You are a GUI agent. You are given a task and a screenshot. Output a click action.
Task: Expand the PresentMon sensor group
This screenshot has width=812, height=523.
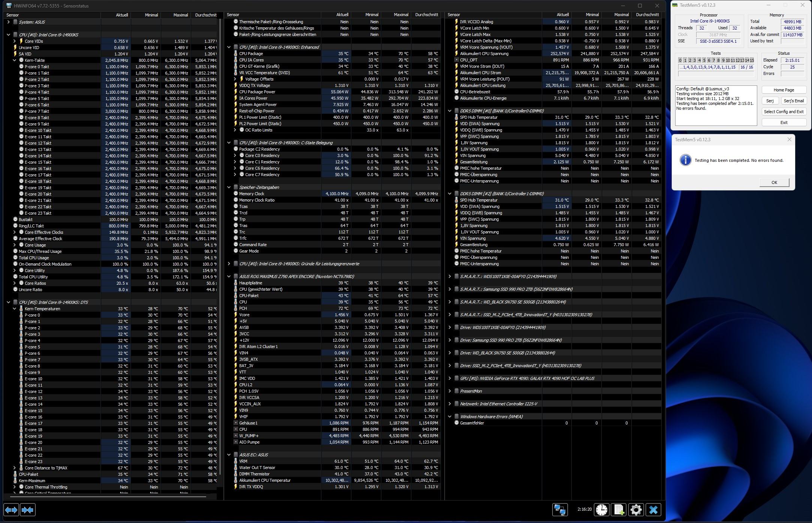tap(449, 391)
